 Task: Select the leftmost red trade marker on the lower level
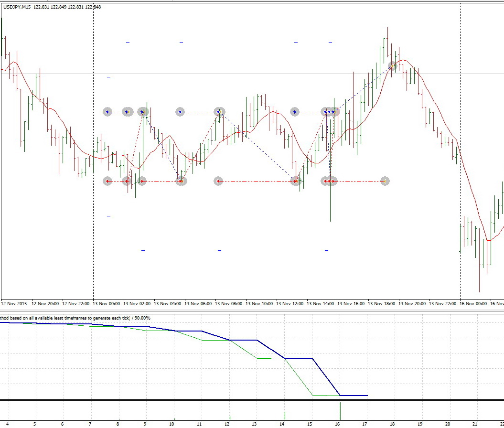pyautogui.click(x=107, y=181)
